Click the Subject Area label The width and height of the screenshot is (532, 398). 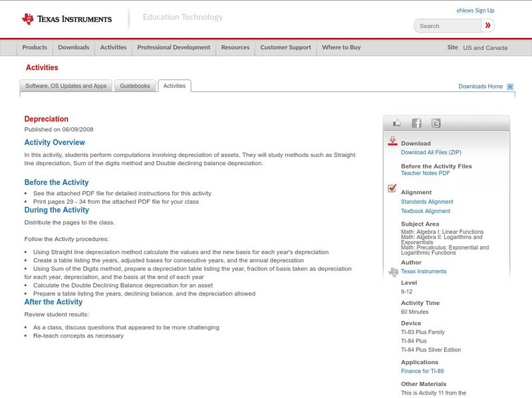420,224
